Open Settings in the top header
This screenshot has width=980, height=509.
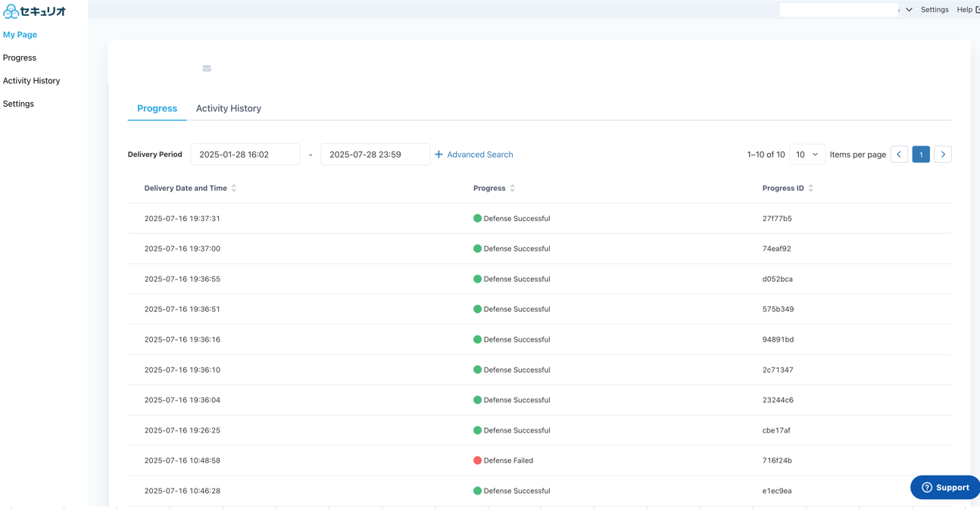click(935, 10)
